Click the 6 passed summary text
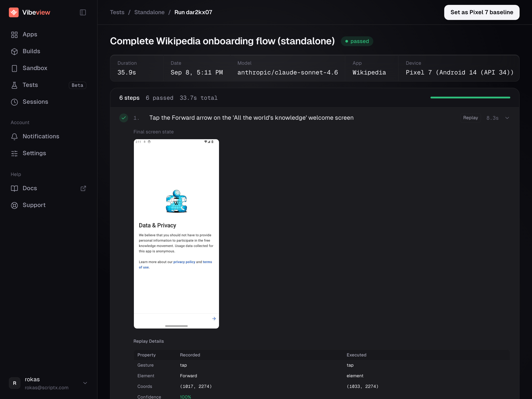Image resolution: width=532 pixels, height=399 pixels. point(159,98)
